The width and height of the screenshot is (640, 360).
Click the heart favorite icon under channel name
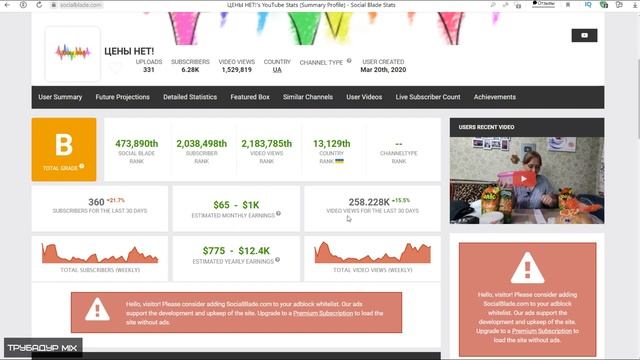tap(116, 67)
